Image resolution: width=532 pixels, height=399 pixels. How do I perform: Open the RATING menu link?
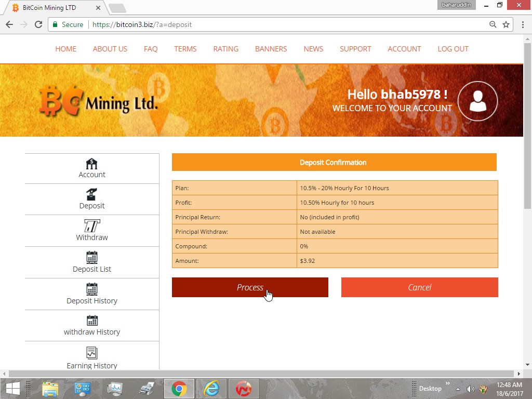pyautogui.click(x=226, y=49)
